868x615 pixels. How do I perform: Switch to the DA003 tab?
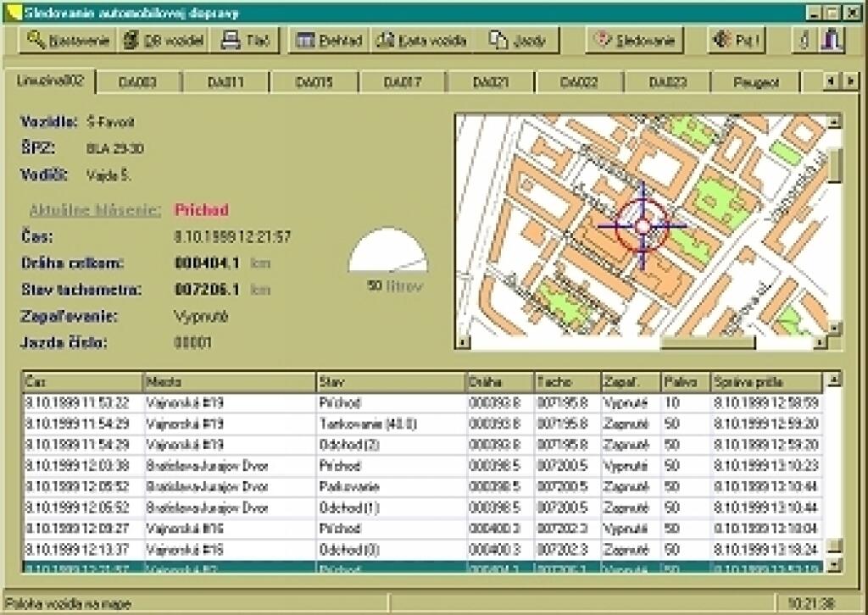pos(137,82)
